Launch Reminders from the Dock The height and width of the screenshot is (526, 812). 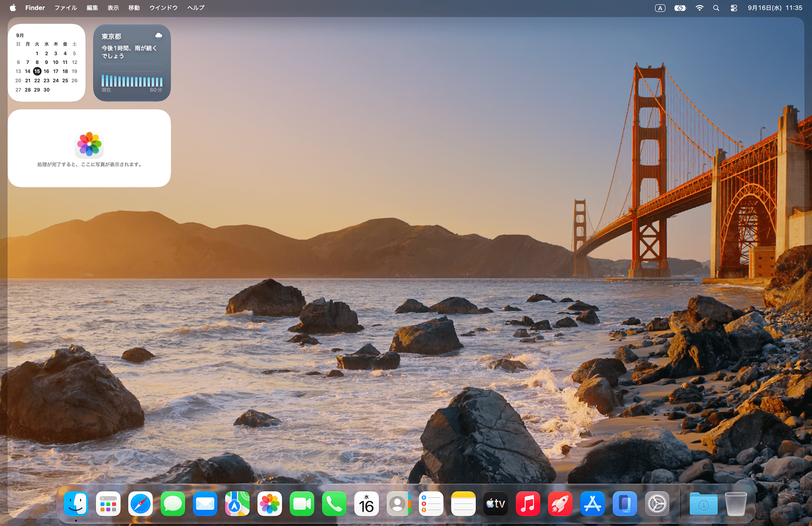[x=431, y=504]
